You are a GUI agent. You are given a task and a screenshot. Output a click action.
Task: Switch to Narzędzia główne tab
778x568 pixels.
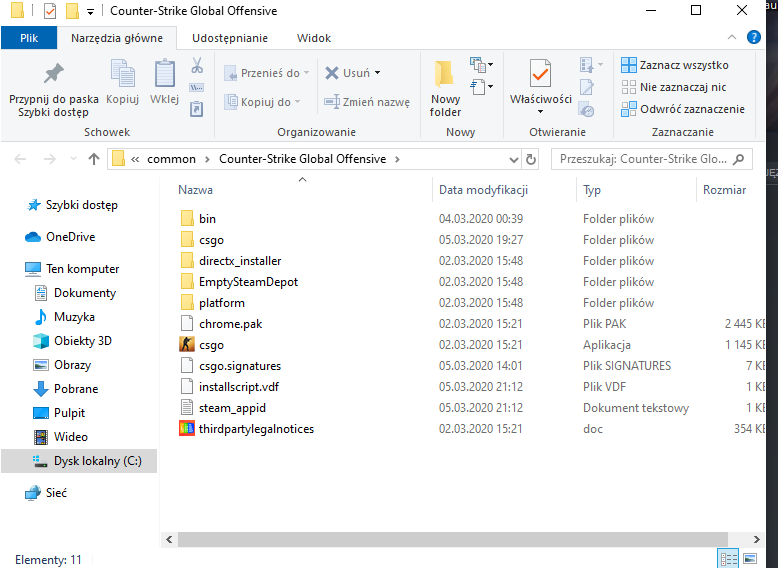click(x=117, y=38)
